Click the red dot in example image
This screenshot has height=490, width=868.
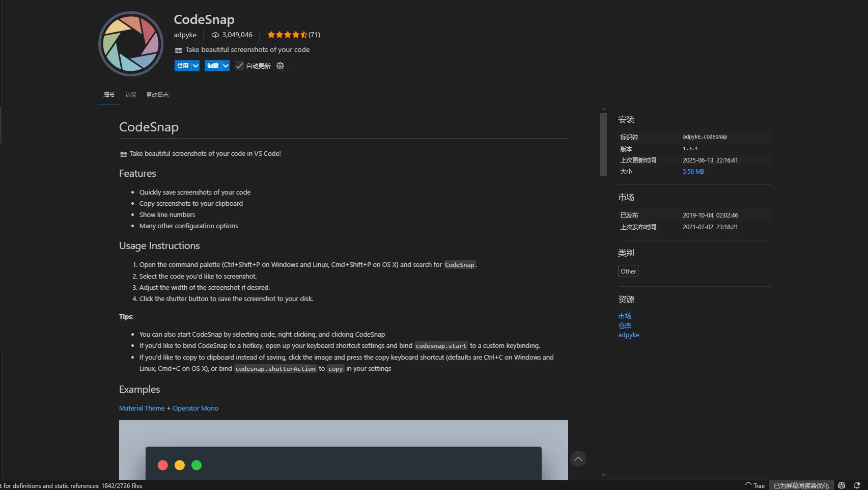tap(163, 465)
